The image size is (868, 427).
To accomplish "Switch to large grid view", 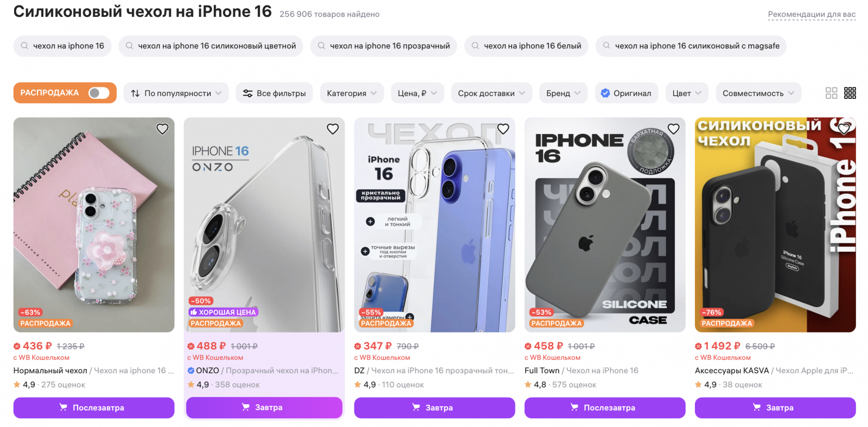I will (x=831, y=93).
